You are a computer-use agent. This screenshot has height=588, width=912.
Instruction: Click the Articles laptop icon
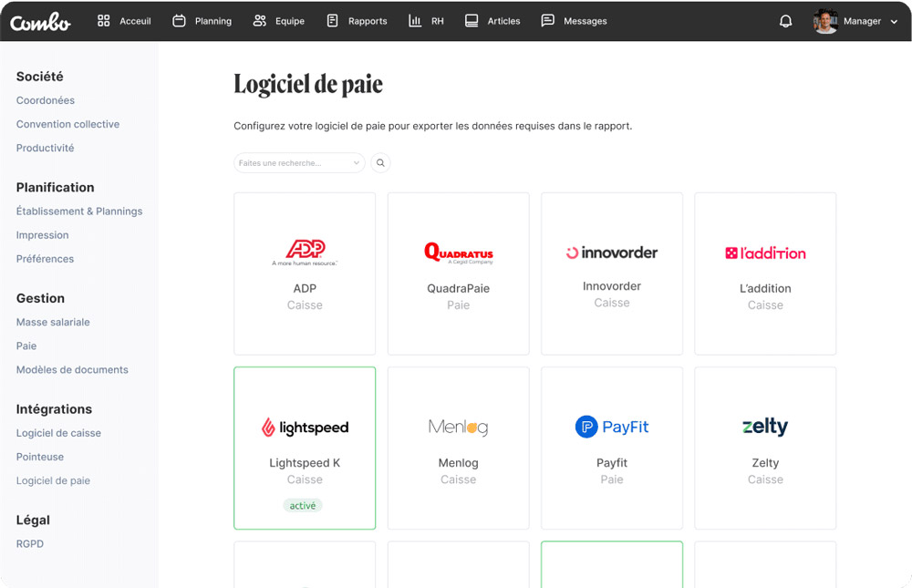tap(472, 21)
